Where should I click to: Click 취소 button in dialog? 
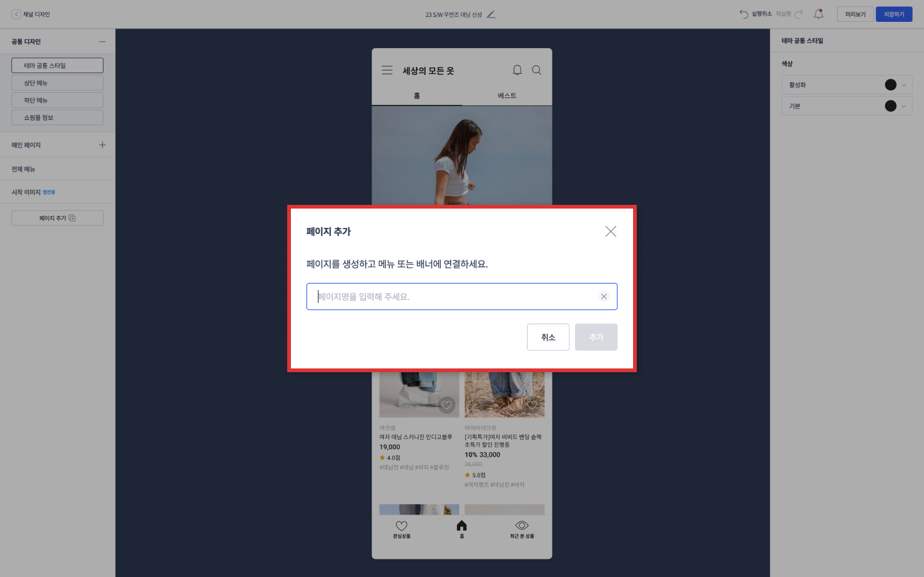click(x=548, y=337)
